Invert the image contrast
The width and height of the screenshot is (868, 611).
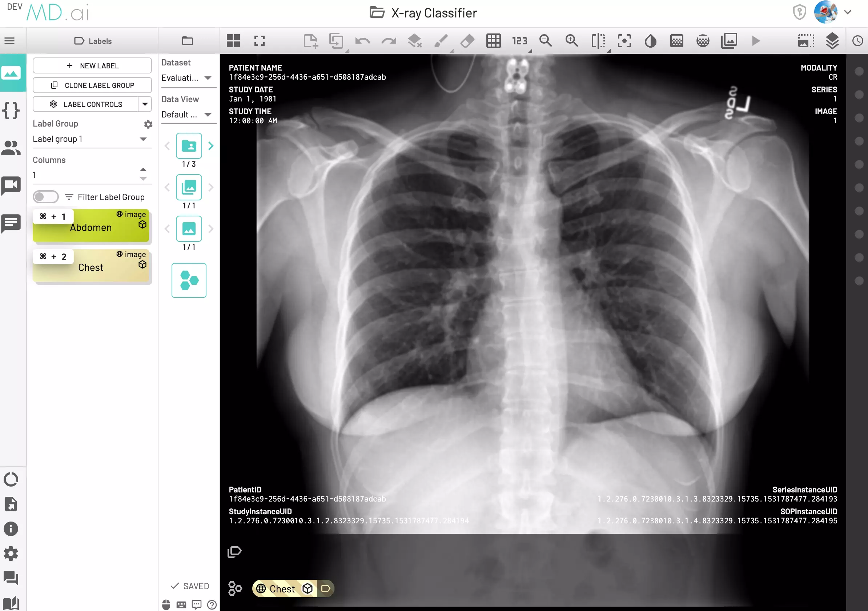[651, 41]
